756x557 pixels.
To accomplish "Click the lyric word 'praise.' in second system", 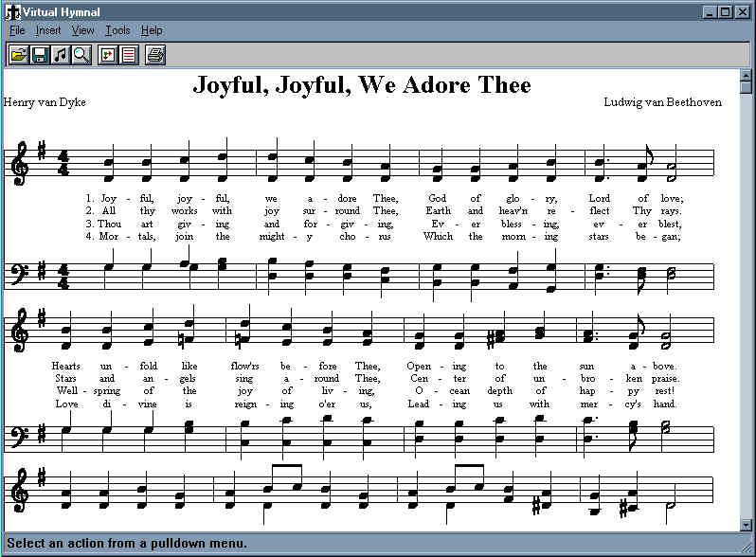I will point(665,379).
